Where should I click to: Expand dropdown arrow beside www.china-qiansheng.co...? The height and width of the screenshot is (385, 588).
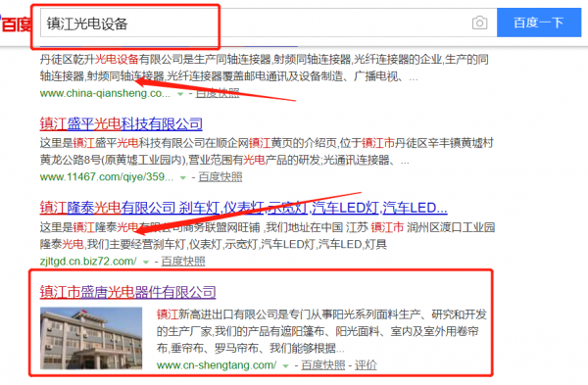pos(180,94)
